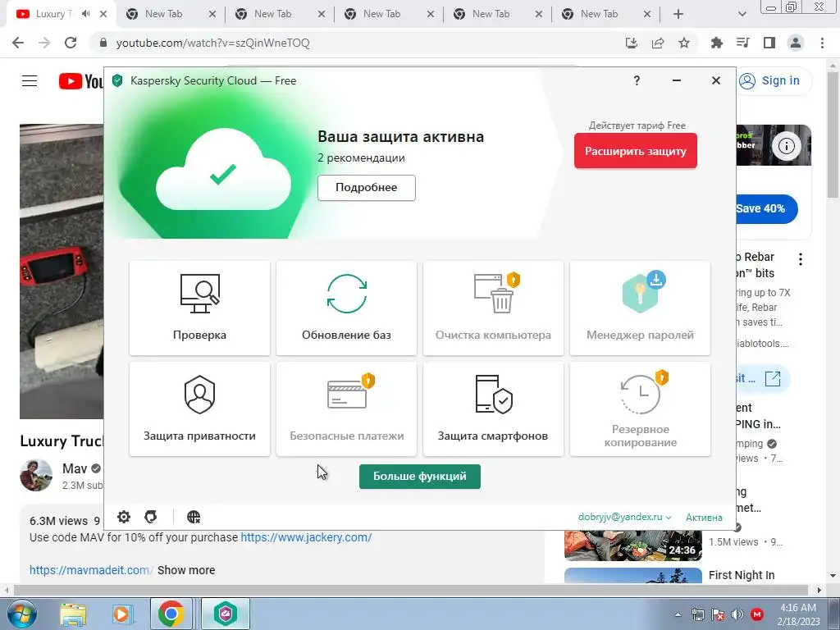Open Очистка компьютера tile
Screen dimensions: 840x630
[493, 308]
